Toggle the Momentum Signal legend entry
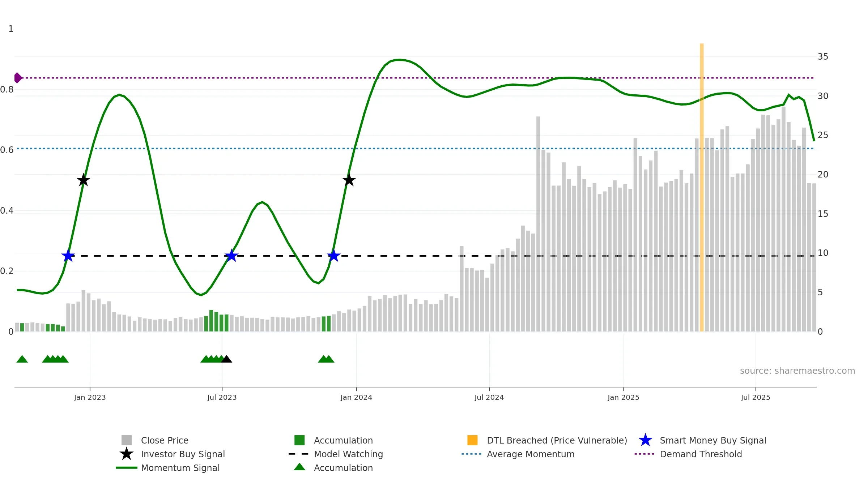Viewport: 868px width, 488px height. [180, 468]
